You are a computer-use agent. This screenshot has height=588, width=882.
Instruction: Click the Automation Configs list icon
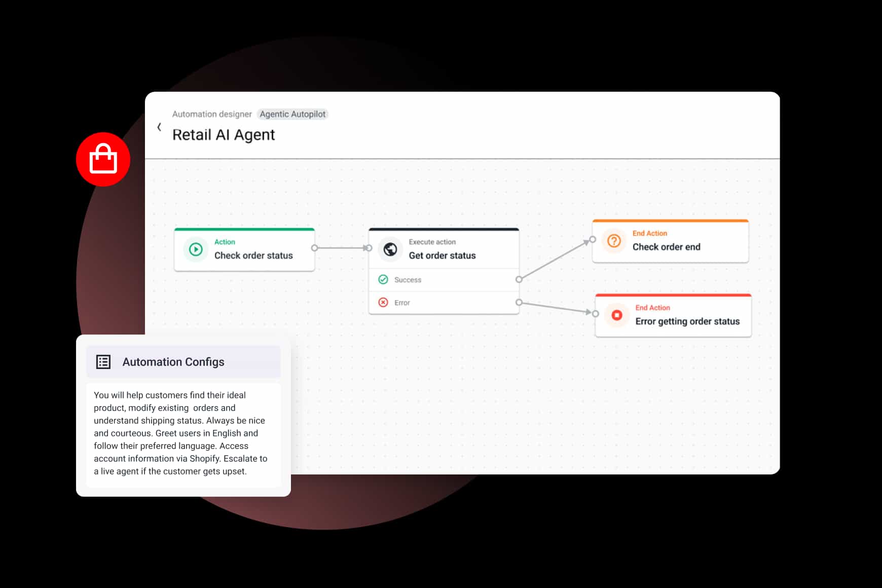coord(103,361)
